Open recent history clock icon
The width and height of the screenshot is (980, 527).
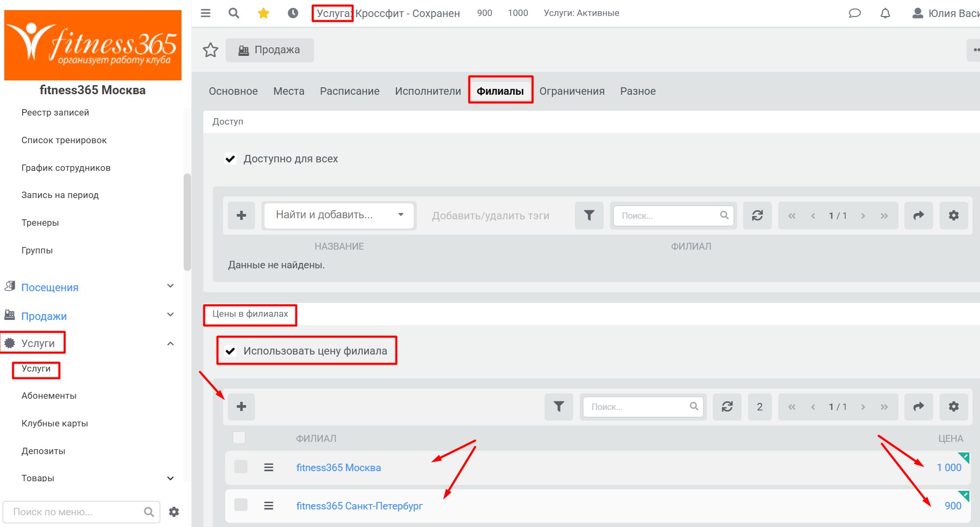[x=293, y=13]
